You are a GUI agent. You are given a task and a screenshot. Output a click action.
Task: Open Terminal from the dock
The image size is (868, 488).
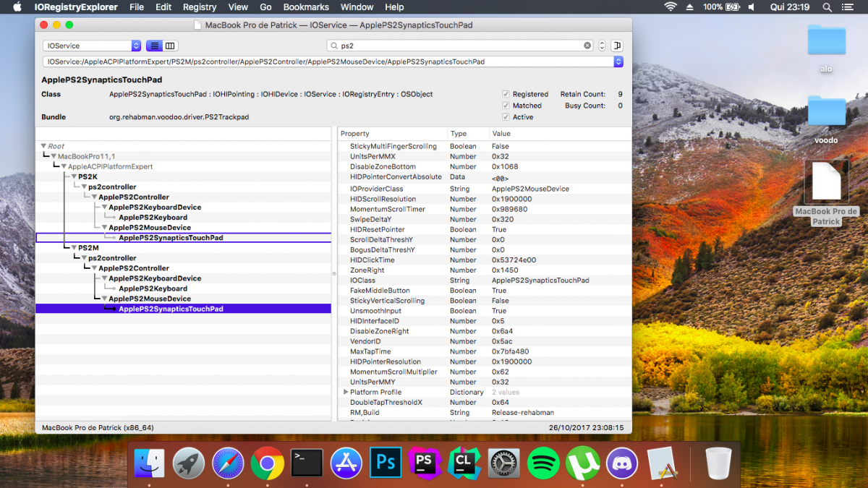click(307, 463)
